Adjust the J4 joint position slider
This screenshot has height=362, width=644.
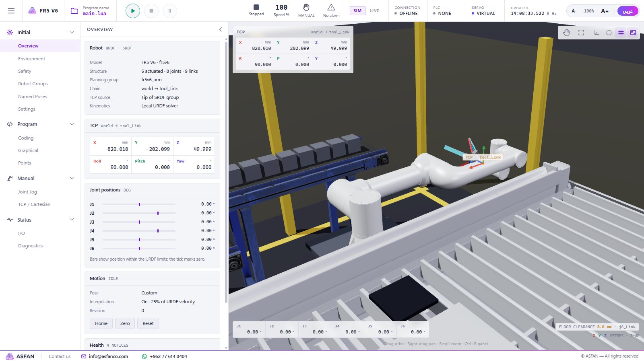click(139, 231)
